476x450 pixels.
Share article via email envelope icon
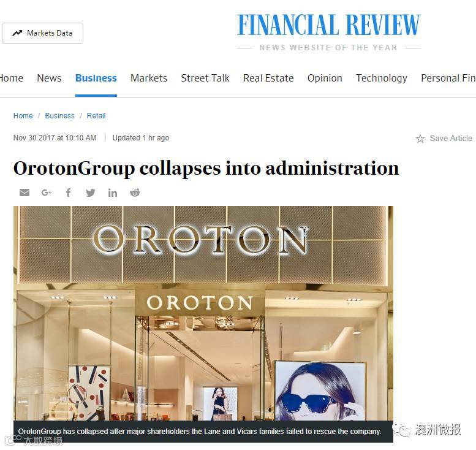tap(25, 193)
